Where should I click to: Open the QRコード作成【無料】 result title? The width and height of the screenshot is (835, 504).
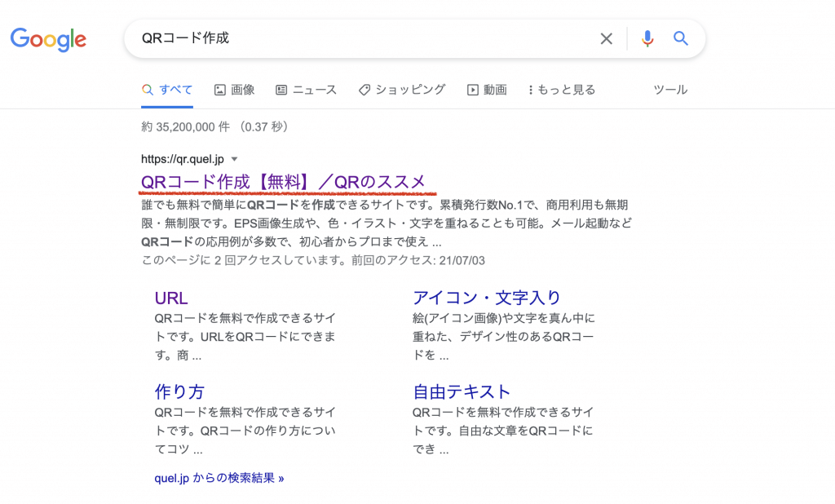283,181
